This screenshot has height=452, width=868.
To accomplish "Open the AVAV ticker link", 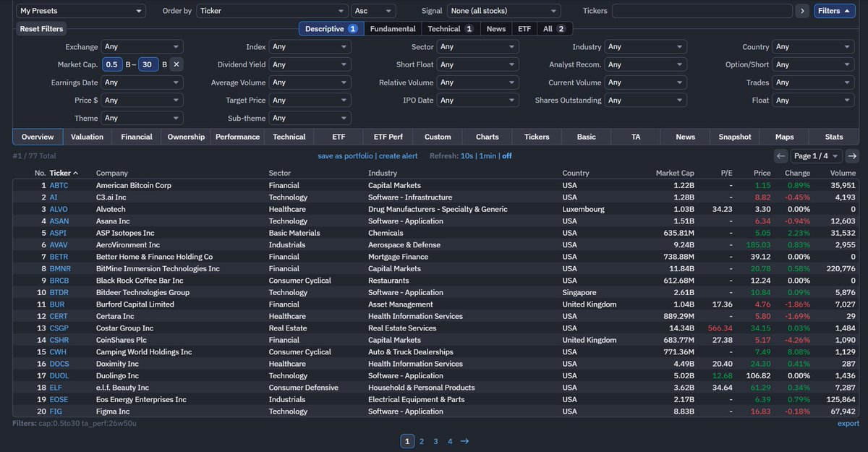I will (59, 245).
